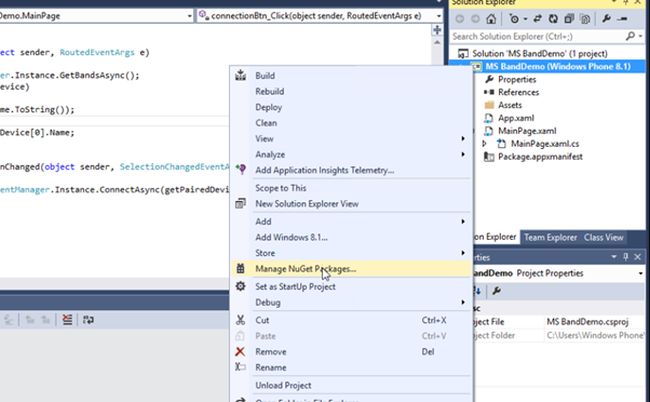Choose Build from context menu
Screen dimensions: 650x402
click(x=352, y=75)
